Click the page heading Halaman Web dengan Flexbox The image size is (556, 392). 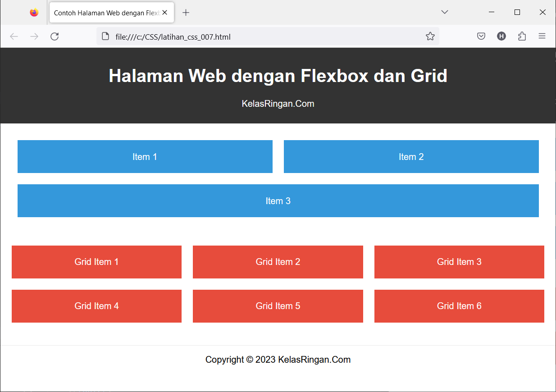(x=278, y=76)
